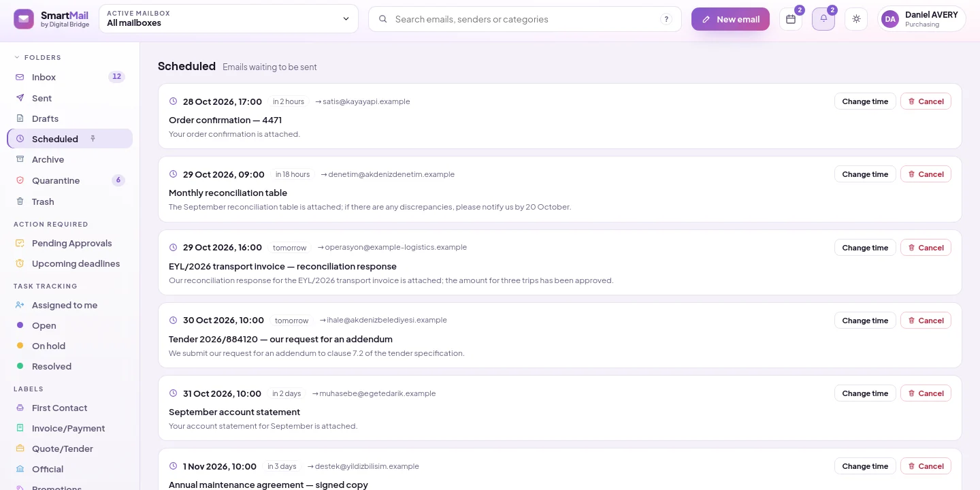Change time for EYL/2026 transport invoice email

tap(865, 248)
